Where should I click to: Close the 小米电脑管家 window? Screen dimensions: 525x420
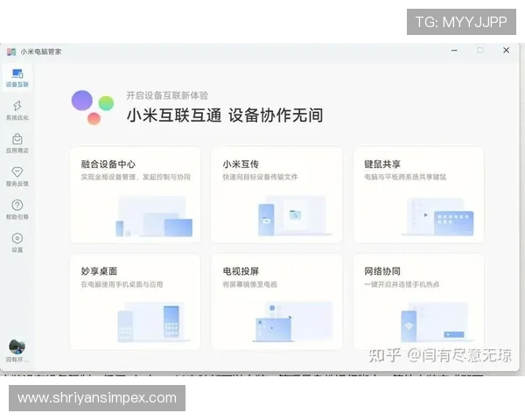(507, 51)
